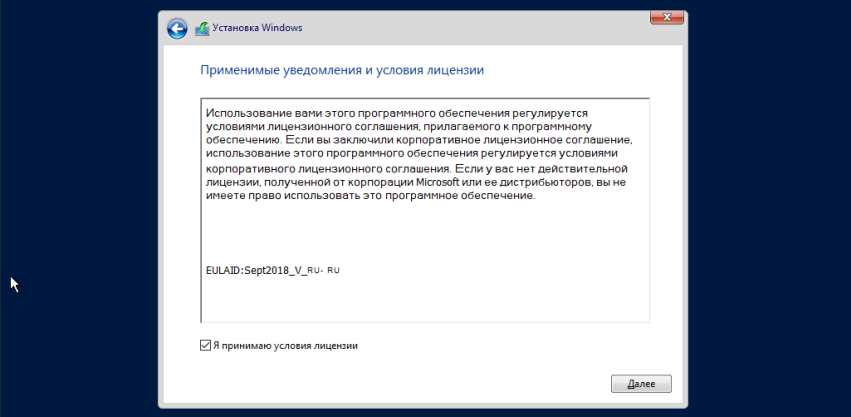Click the Windows Setup icon in title bar
Screen dimensions: 851x417
click(201, 28)
